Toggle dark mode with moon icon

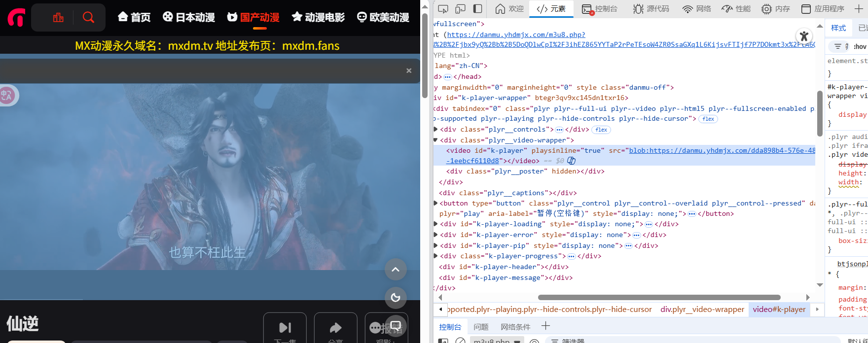[x=396, y=297]
